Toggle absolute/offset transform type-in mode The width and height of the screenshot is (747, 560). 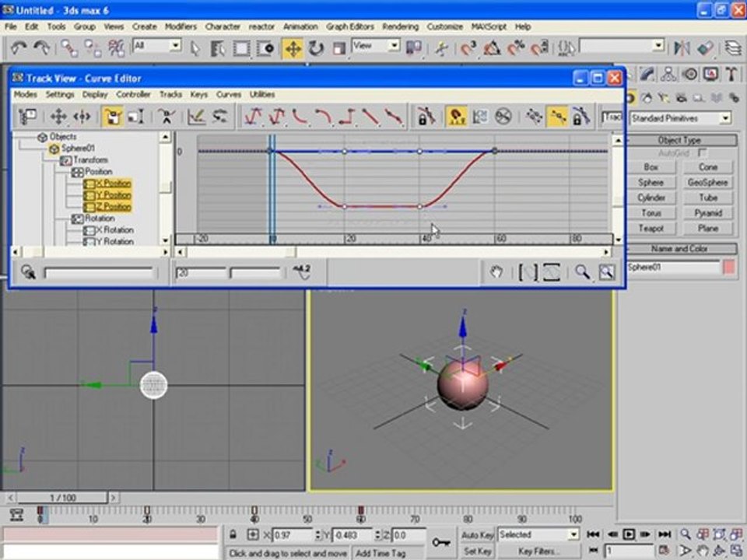[x=253, y=535]
